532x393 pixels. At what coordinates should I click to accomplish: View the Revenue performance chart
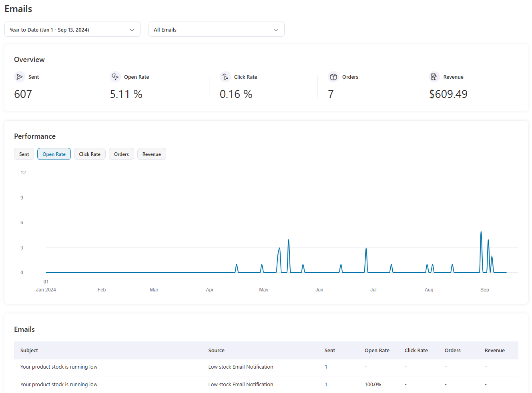click(152, 154)
